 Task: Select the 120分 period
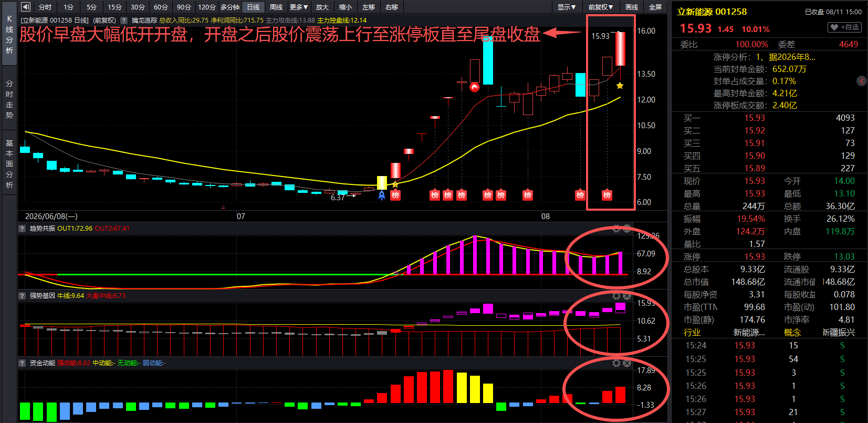pos(207,7)
